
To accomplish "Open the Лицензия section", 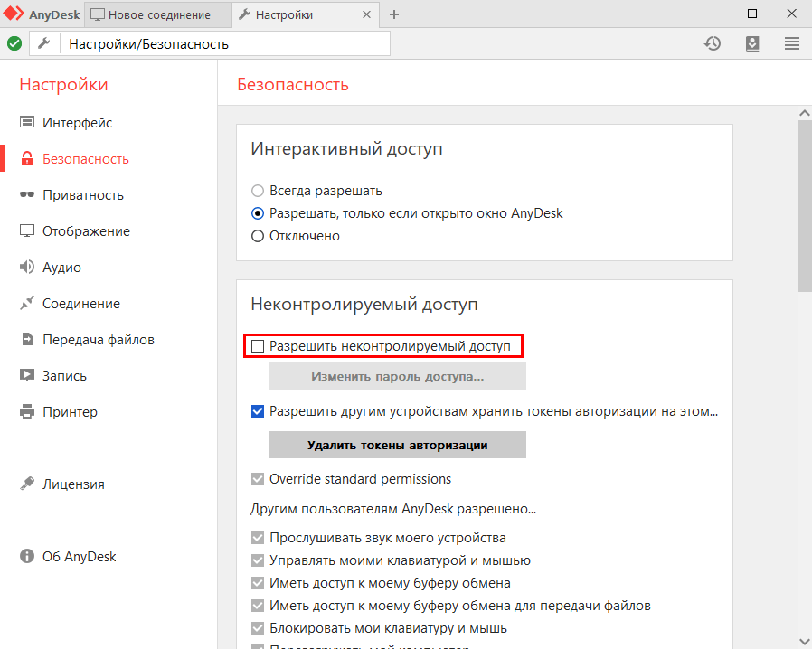I will tap(73, 484).
